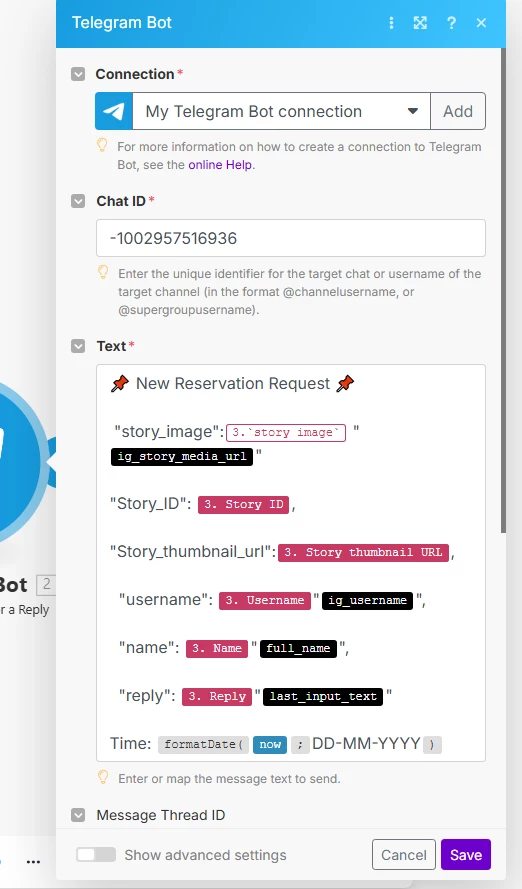522x889 pixels.
Task: Select the full_name token
Action: pos(298,648)
